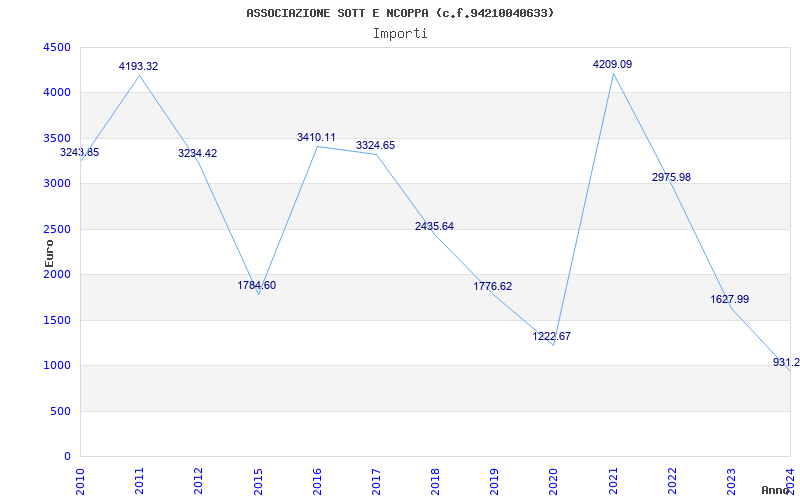Click the 2012 x-axis year label
Viewport: 800px width, 500px height.
click(x=198, y=481)
